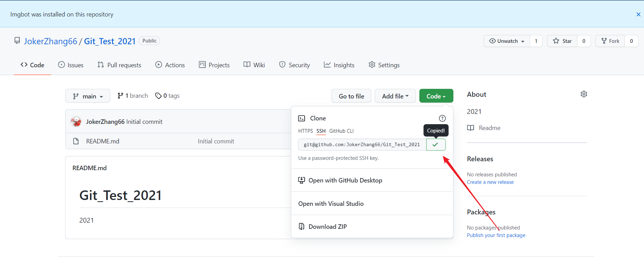The height and width of the screenshot is (271, 644).
Task: Click the README.md file icon
Action: point(76,141)
